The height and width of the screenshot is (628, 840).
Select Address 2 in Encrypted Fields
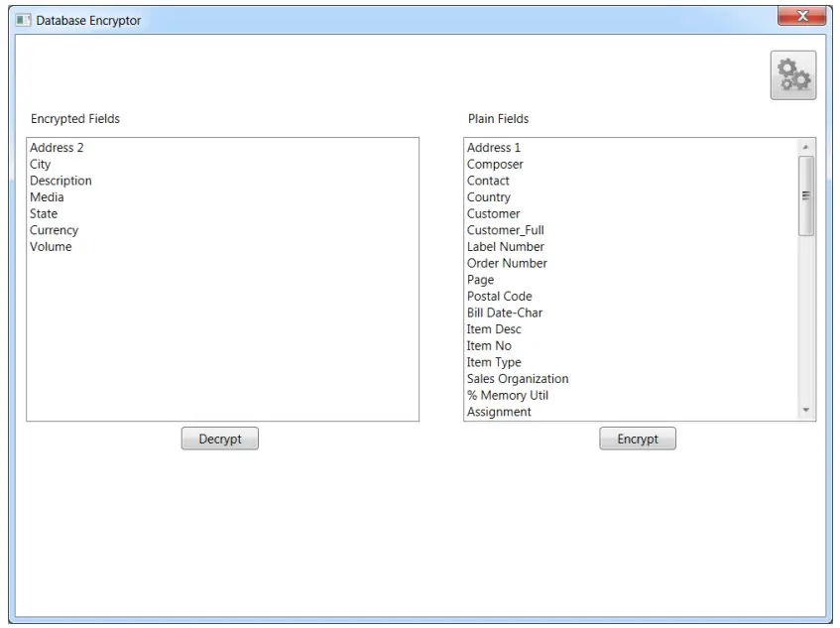tap(57, 148)
